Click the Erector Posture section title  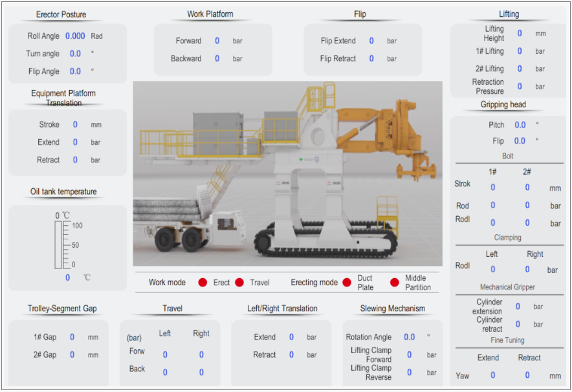61,15
